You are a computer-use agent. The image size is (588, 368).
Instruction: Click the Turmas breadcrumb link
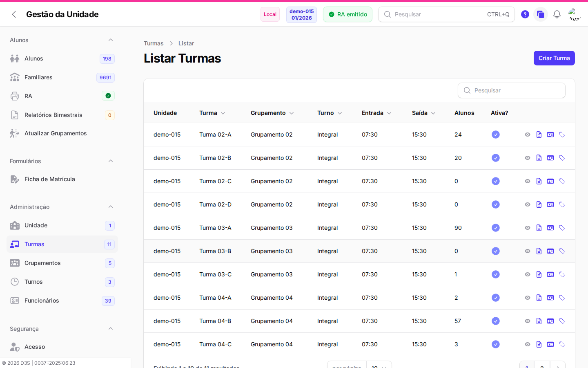154,43
